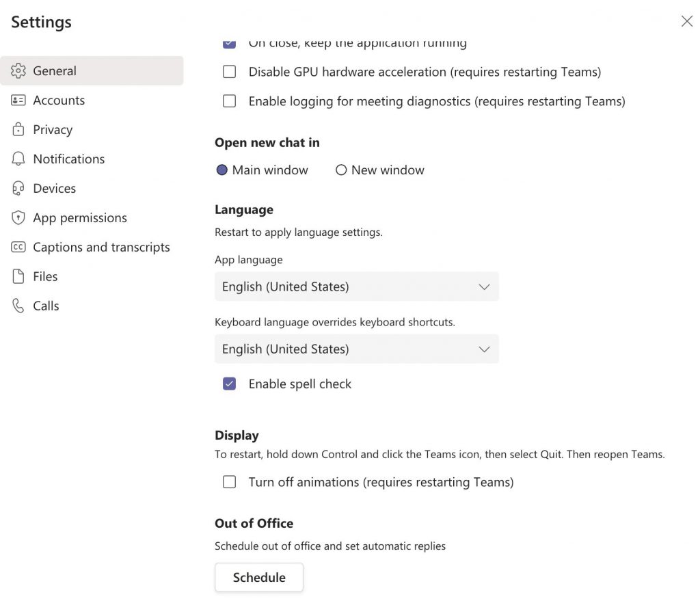Image resolution: width=700 pixels, height=614 pixels.
Task: Close the Settings dialog
Action: pos(686,21)
